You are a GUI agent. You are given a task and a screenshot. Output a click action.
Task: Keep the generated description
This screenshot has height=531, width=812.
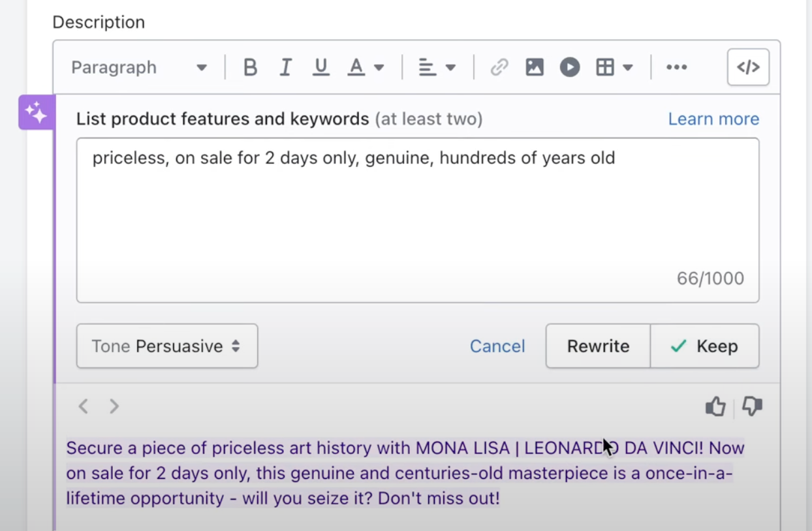pyautogui.click(x=704, y=346)
